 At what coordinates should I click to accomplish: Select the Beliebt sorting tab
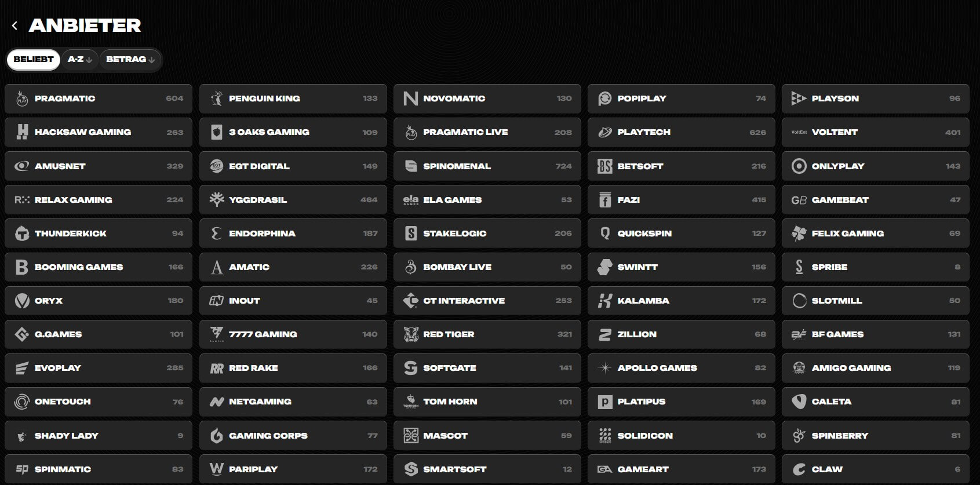34,59
